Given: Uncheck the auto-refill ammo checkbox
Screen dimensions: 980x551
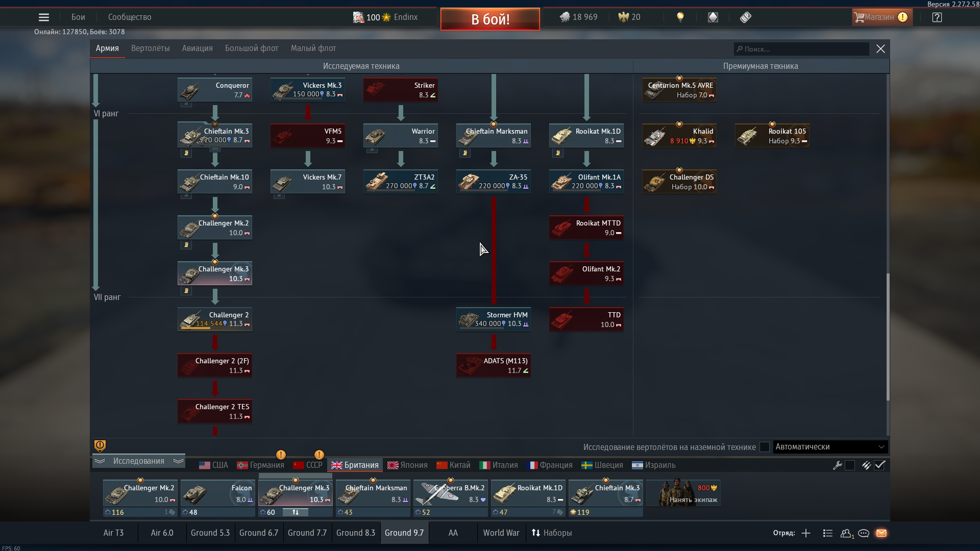Looking at the screenshot, I should point(879,465).
